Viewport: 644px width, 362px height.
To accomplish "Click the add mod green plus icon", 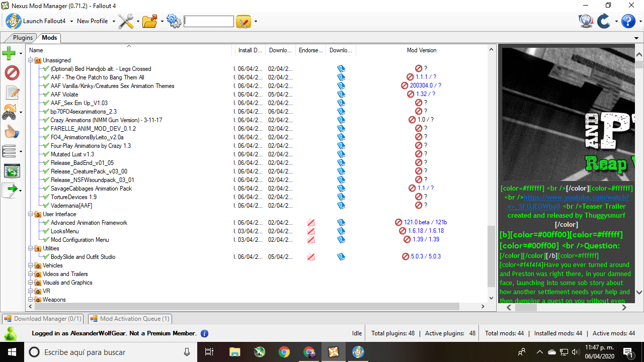I will [x=9, y=53].
